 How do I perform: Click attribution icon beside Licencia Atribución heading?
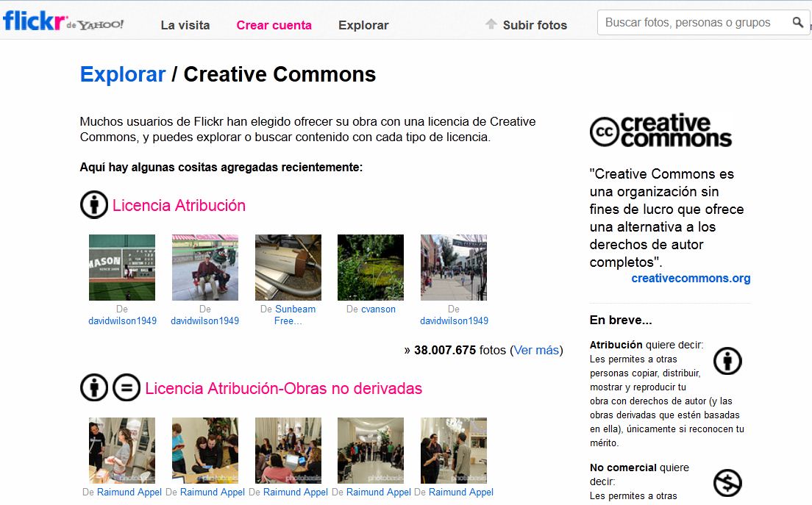tap(93, 205)
